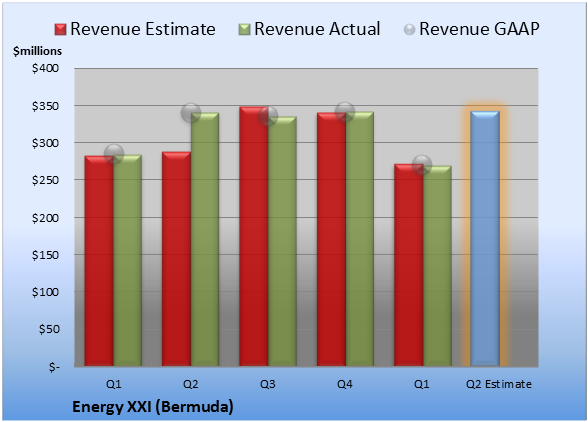The height and width of the screenshot is (422, 588).
Task: Click the '$200' axis value
Action: 45,218
